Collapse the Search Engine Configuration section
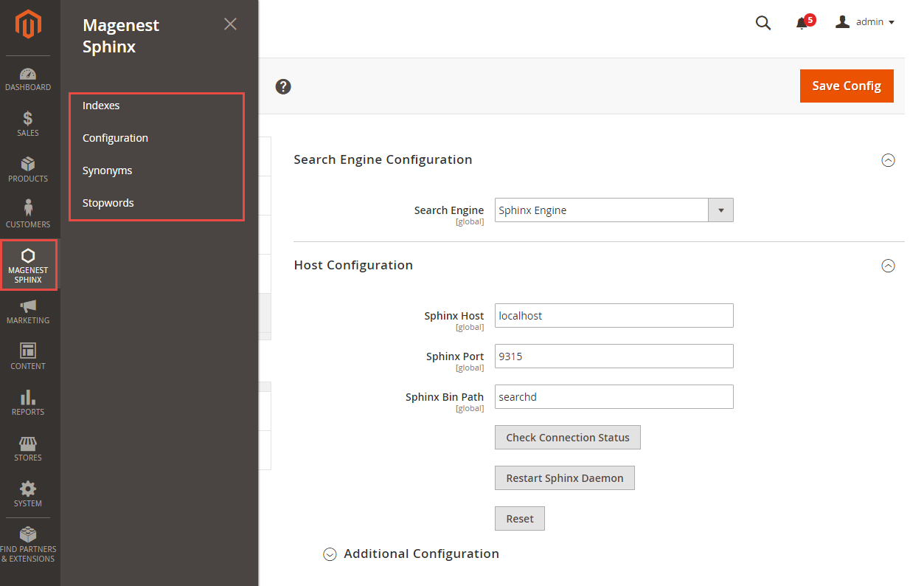The height and width of the screenshot is (586, 924). point(889,159)
